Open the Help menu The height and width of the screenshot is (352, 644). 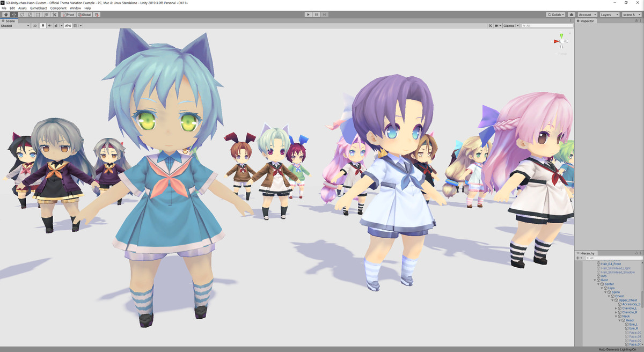(x=87, y=9)
